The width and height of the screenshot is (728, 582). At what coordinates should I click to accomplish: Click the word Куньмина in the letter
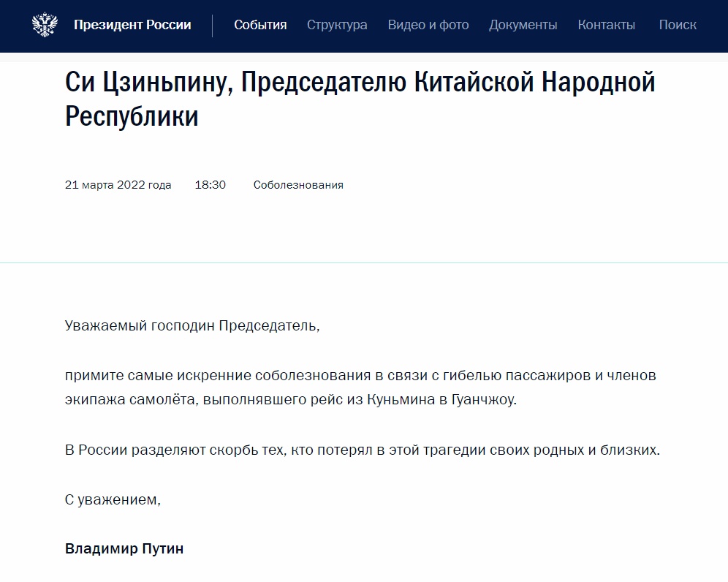pyautogui.click(x=408, y=400)
